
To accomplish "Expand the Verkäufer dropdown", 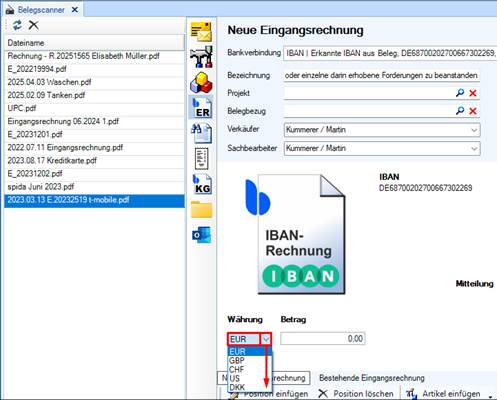I will (x=474, y=130).
